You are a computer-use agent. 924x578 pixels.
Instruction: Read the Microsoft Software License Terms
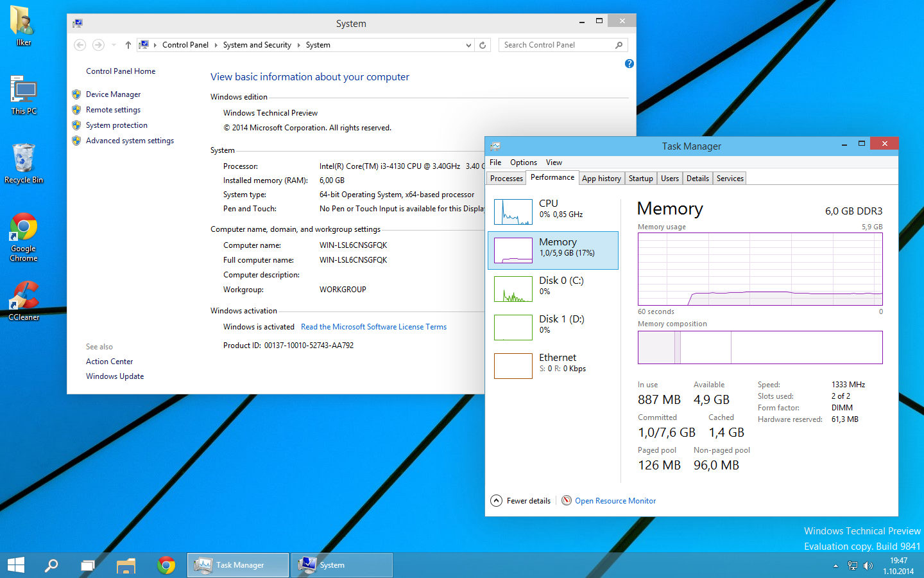click(373, 327)
